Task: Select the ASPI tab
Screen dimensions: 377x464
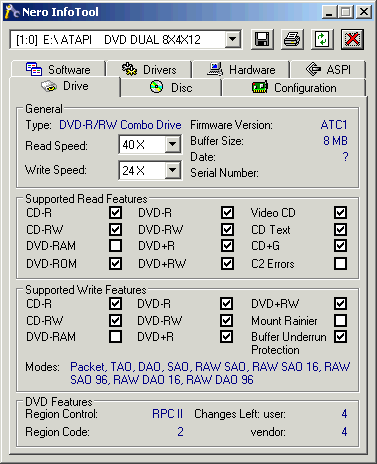Action: (x=328, y=69)
